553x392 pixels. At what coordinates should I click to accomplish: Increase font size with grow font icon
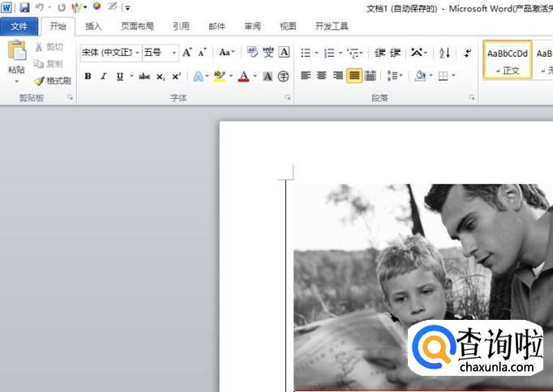click(187, 53)
